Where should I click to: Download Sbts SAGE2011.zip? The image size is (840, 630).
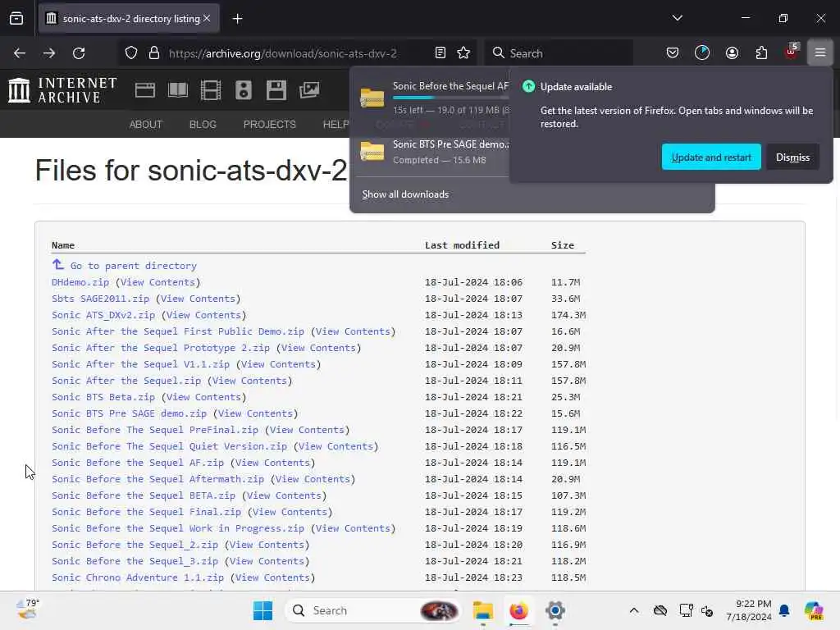[x=100, y=299]
